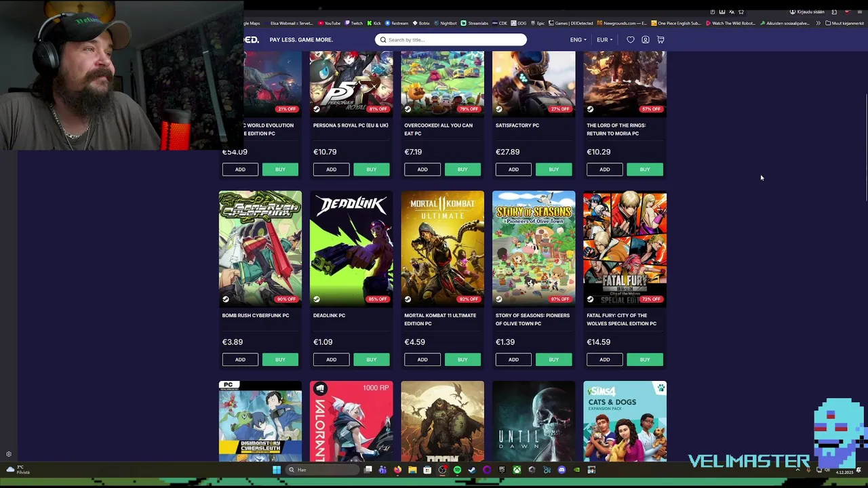Open Microsoft Store from the taskbar

pyautogui.click(x=427, y=470)
